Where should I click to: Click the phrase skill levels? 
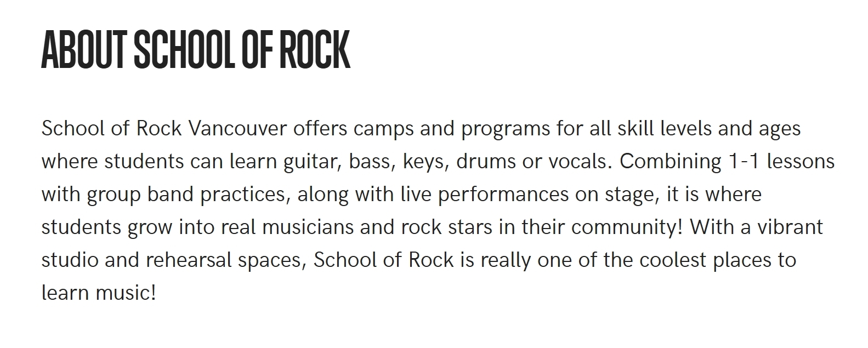point(665,129)
